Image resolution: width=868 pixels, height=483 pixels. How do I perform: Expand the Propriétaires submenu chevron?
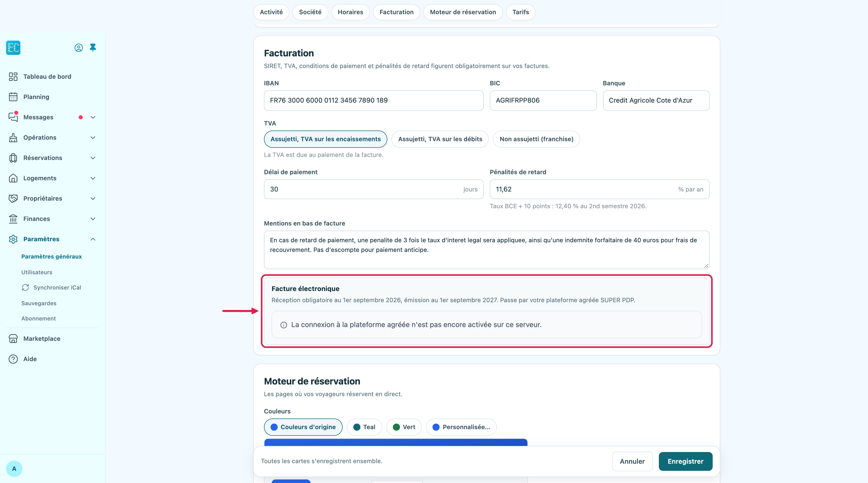coord(93,199)
